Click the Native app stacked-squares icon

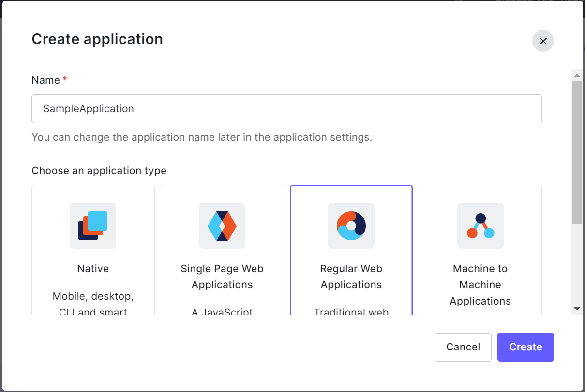[x=93, y=226]
